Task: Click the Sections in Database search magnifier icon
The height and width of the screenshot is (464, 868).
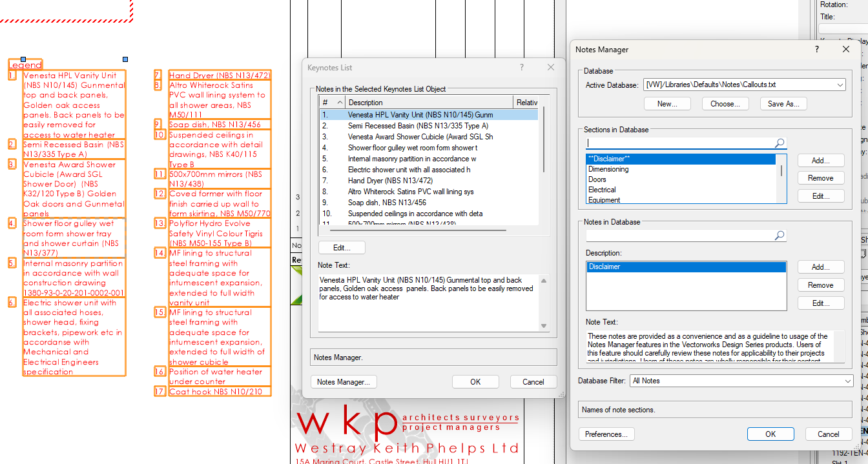Action: [779, 142]
